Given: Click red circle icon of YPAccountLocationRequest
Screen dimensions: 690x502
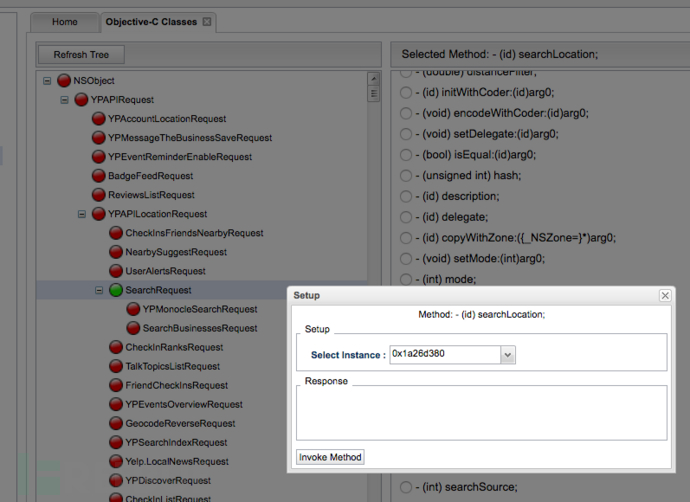Looking at the screenshot, I should (99, 118).
